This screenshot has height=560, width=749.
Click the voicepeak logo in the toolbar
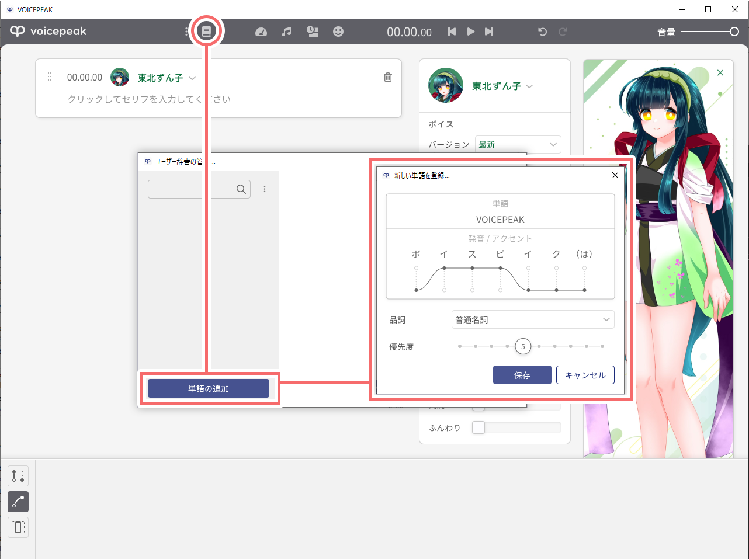point(48,32)
